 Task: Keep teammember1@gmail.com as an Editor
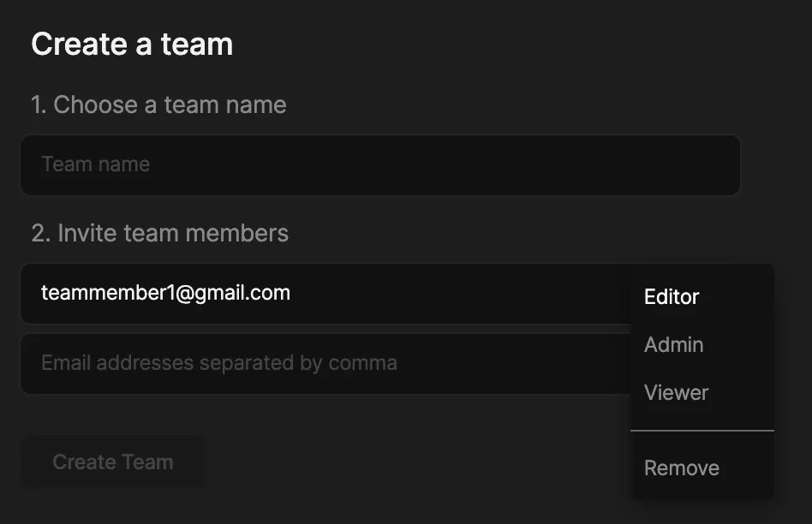click(x=672, y=297)
